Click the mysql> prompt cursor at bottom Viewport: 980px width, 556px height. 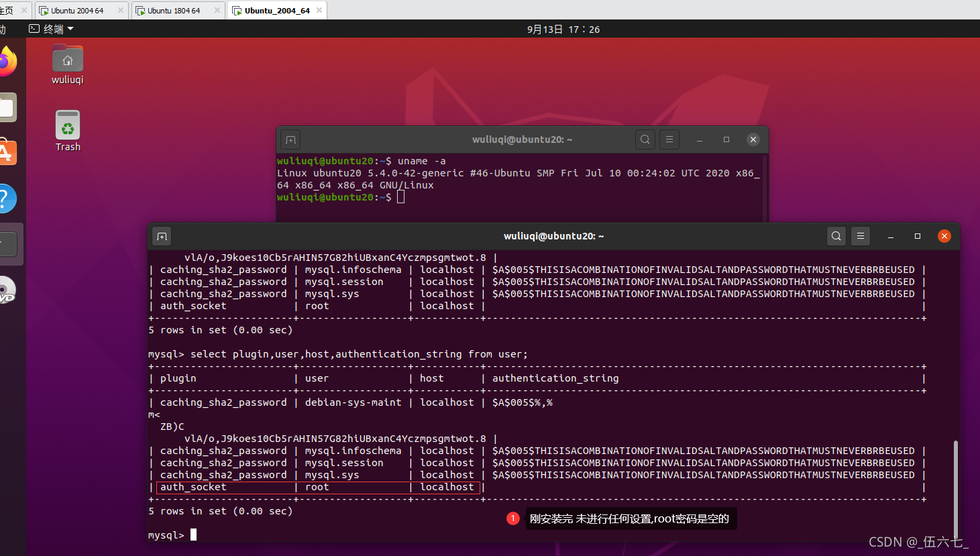(193, 535)
